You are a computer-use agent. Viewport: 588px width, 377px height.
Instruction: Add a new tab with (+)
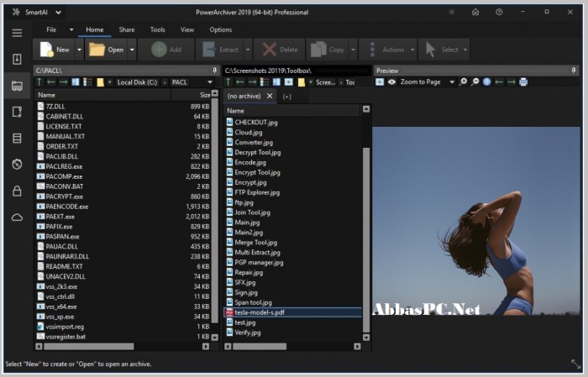tap(287, 97)
